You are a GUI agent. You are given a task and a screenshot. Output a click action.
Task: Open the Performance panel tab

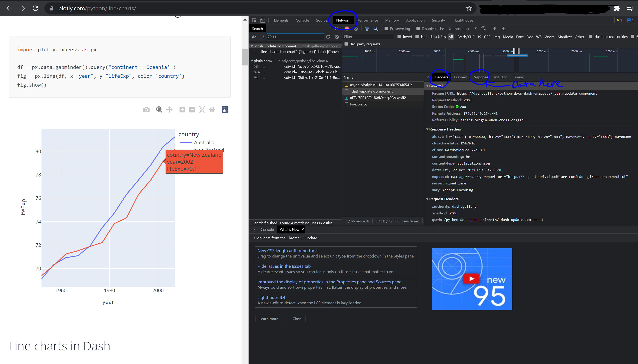[x=368, y=20]
